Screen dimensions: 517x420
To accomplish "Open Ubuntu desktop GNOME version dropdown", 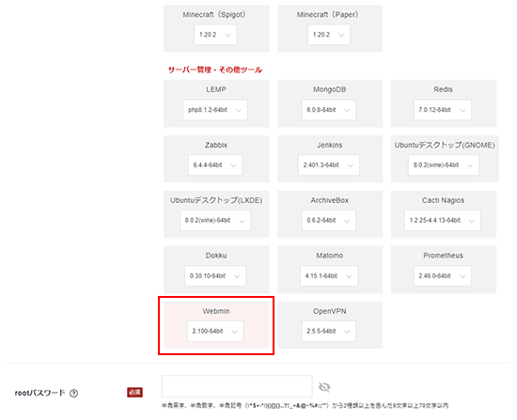I will click(444, 164).
